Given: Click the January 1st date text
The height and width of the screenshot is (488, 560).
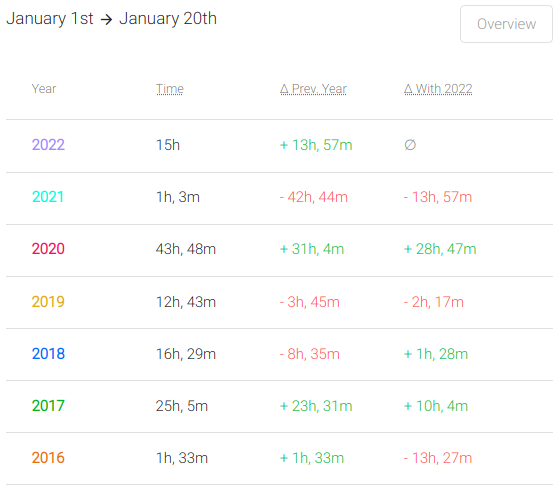Looking at the screenshot, I should coord(50,19).
